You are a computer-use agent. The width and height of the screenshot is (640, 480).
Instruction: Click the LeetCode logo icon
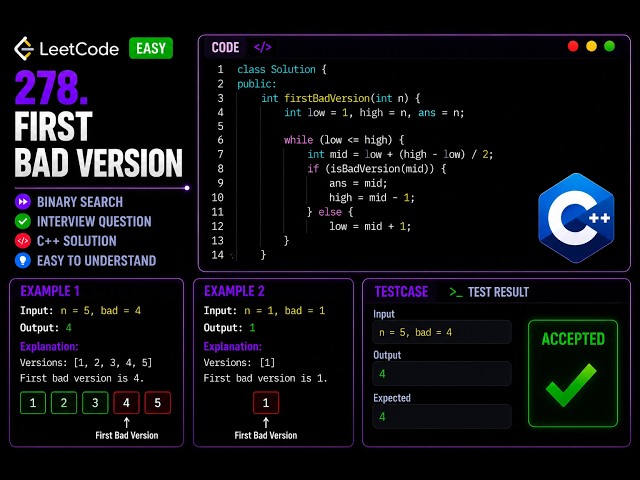pos(24,49)
